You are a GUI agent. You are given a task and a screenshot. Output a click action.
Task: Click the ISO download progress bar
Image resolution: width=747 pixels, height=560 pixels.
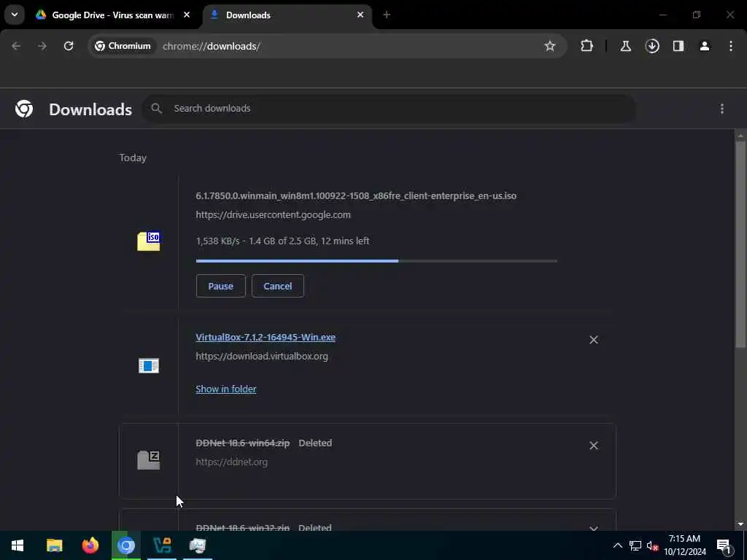376,261
